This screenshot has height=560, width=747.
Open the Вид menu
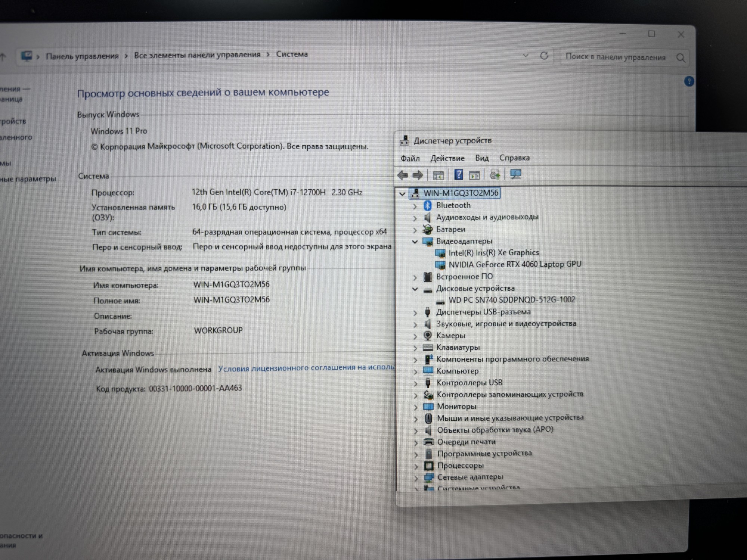click(481, 158)
